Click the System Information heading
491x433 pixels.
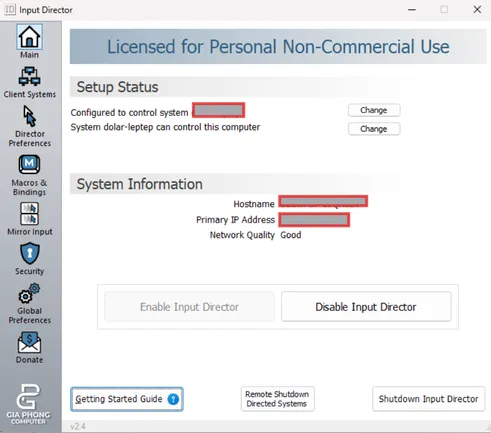point(140,184)
